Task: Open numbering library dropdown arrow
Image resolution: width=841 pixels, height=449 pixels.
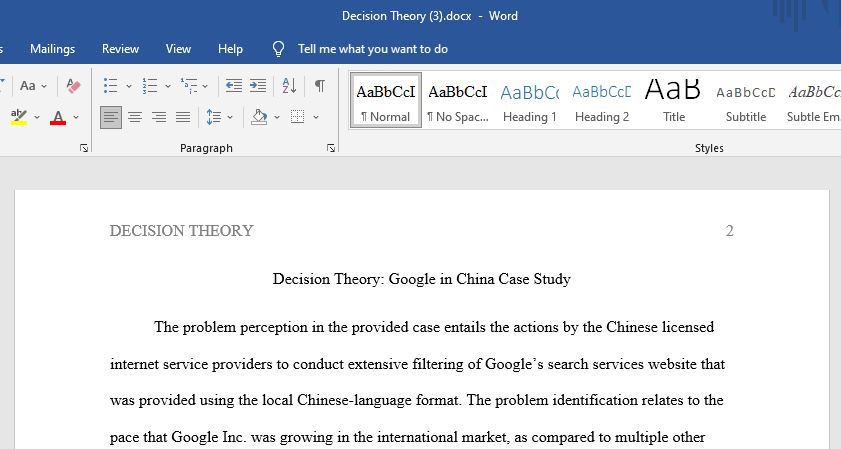Action: tap(168, 86)
